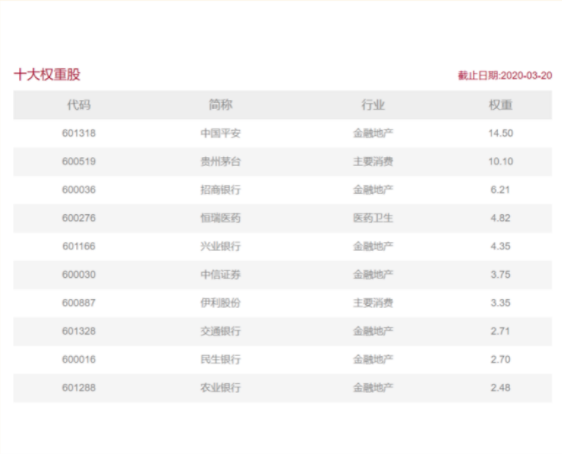Image resolution: width=562 pixels, height=454 pixels.
Task: Click 主要消费 in the 贵州茅台 row
Action: click(x=373, y=162)
